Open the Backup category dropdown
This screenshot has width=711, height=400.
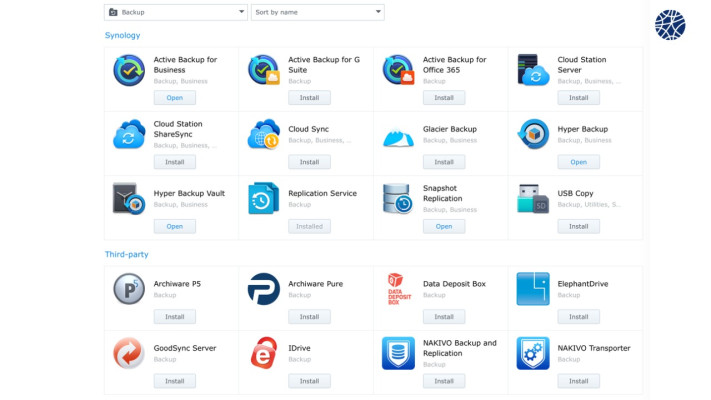[x=176, y=12]
